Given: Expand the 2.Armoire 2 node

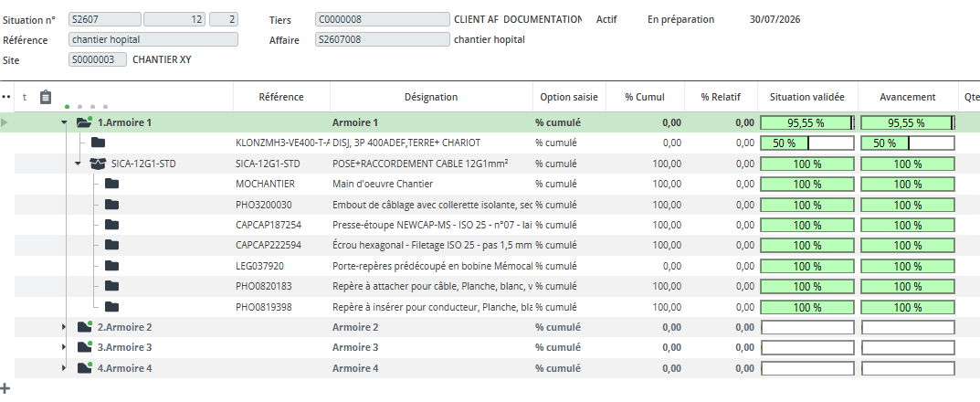Looking at the screenshot, I should pyautogui.click(x=64, y=326).
